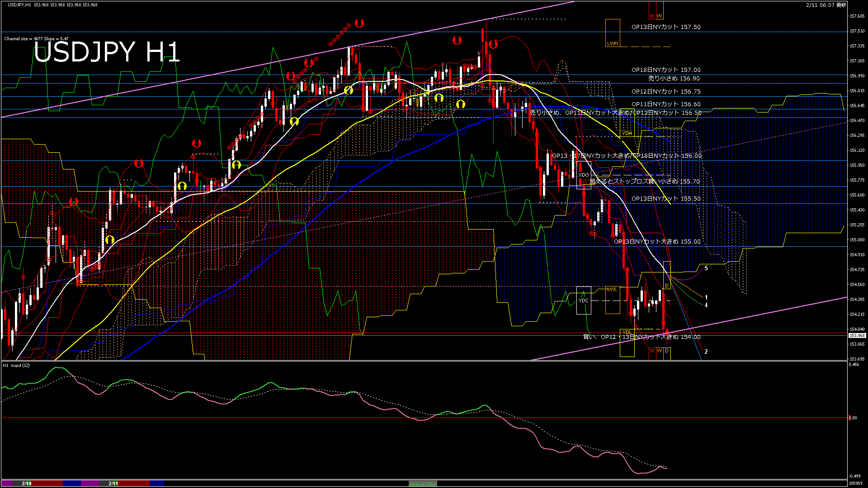The height and width of the screenshot is (488, 868).
Task: Click the yellow YDH label on chart
Action: pos(627,133)
